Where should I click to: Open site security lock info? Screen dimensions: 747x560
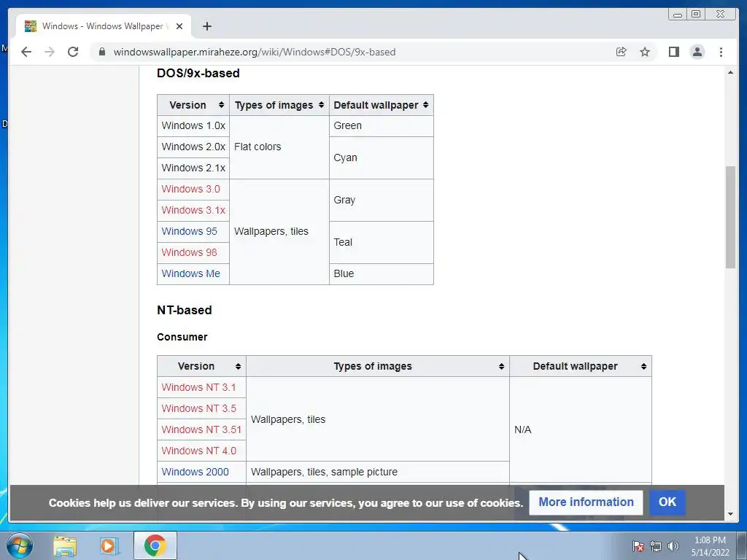102,52
